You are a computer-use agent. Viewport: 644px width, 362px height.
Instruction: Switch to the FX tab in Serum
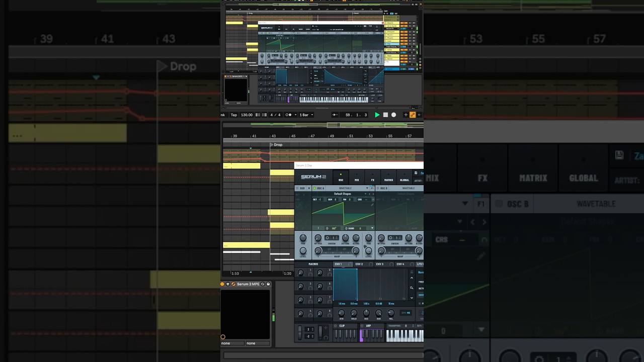(x=373, y=177)
